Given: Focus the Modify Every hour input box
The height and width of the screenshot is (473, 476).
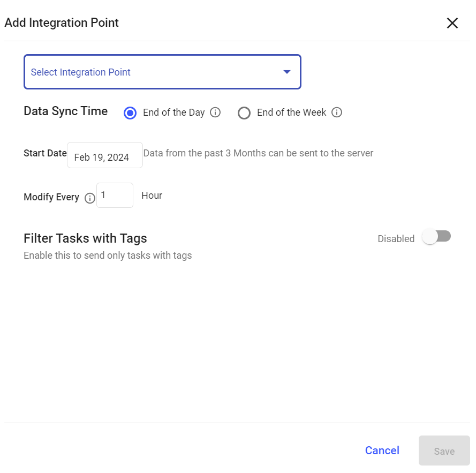Looking at the screenshot, I should click(115, 196).
